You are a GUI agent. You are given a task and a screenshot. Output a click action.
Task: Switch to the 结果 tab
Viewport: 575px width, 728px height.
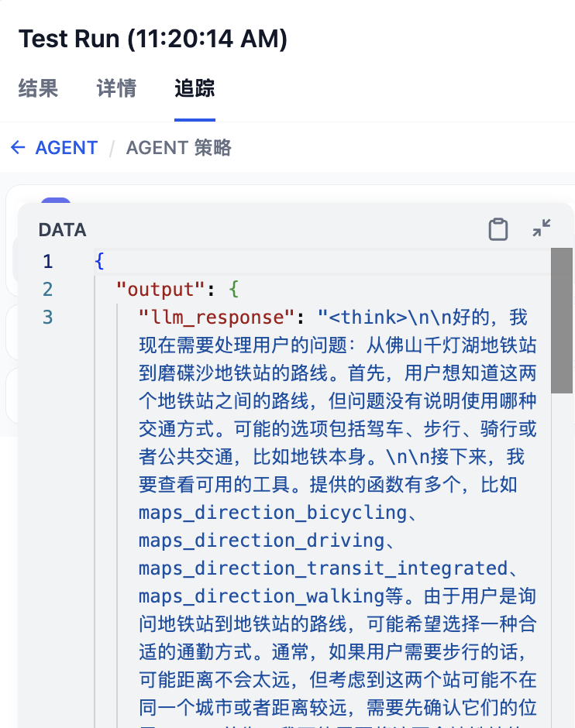(38, 88)
